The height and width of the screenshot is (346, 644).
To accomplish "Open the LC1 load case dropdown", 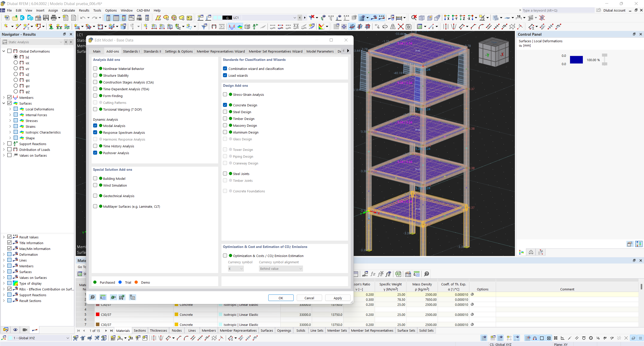I will point(294,18).
